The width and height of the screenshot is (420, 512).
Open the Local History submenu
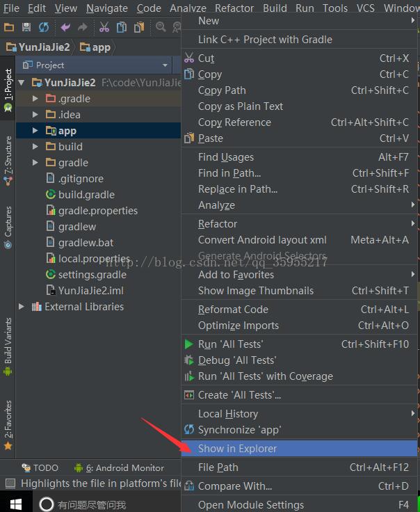coord(299,414)
